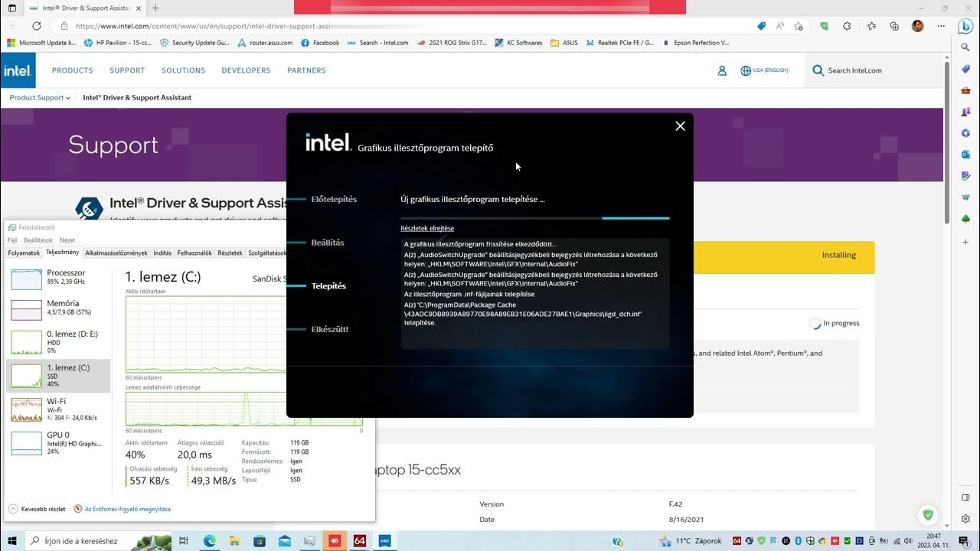Viewport: 980px width, 551px height.
Task: Switch to the Folyamatok tab
Action: [x=24, y=253]
